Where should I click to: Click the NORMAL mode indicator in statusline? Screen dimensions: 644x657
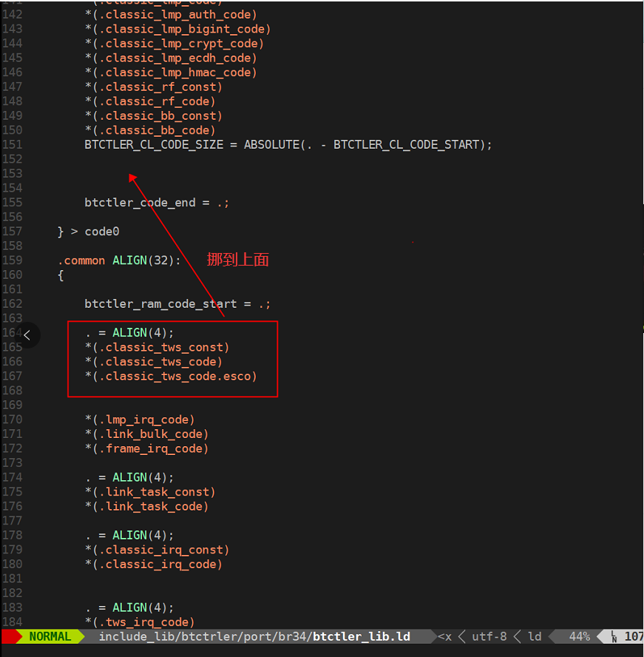(x=50, y=636)
